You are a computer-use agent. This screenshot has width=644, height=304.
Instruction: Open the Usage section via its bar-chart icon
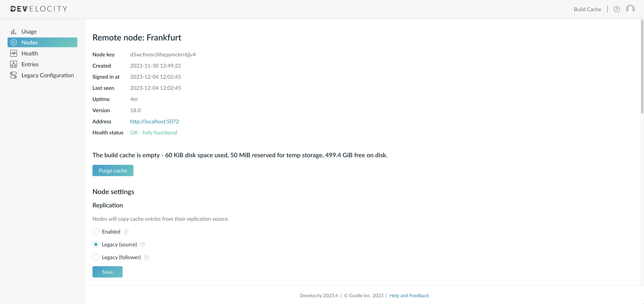pos(14,31)
